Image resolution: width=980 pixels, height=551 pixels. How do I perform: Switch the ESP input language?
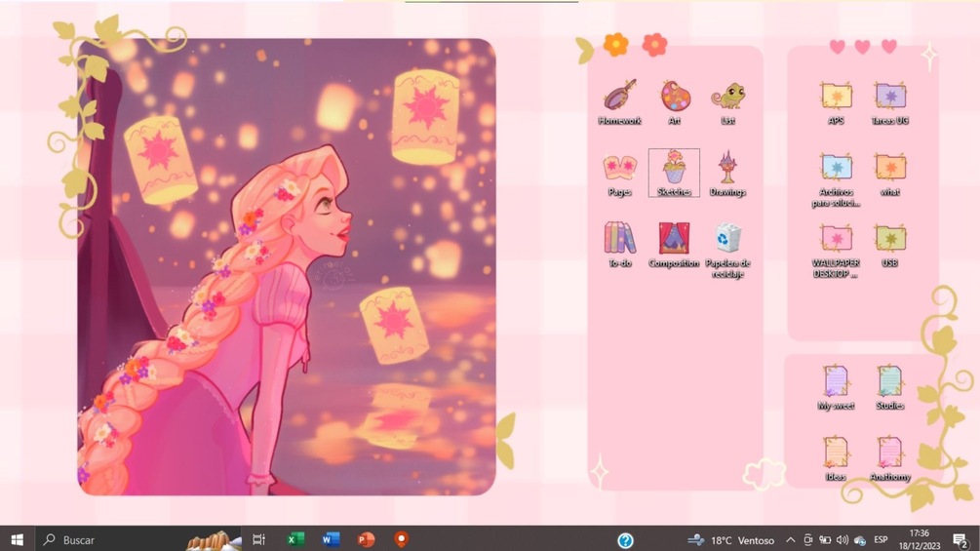[x=881, y=539]
